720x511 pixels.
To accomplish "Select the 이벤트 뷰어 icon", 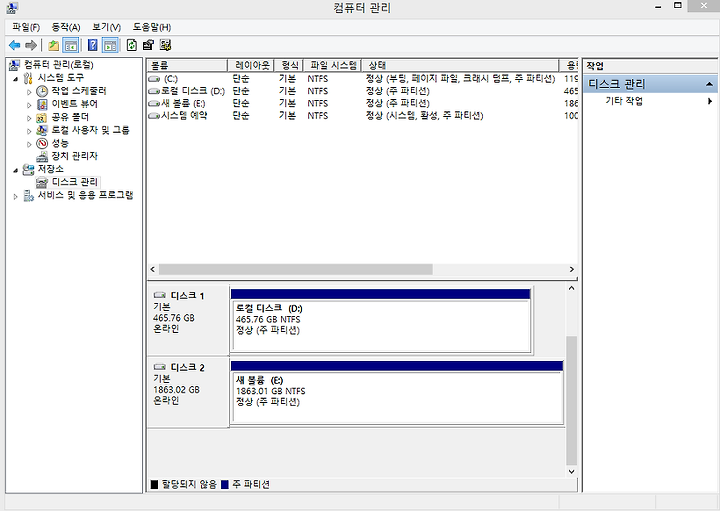I will click(x=42, y=104).
